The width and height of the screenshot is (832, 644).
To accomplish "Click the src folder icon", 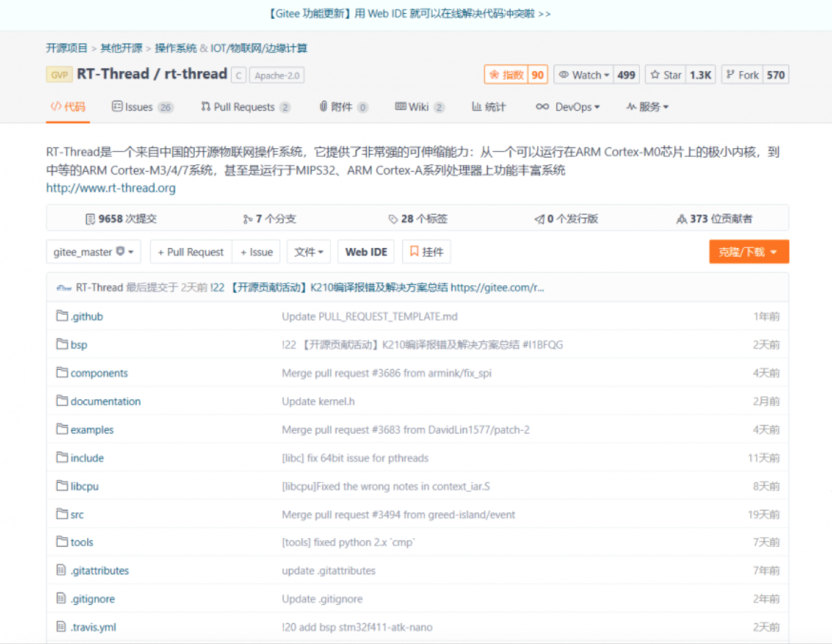I will [62, 514].
